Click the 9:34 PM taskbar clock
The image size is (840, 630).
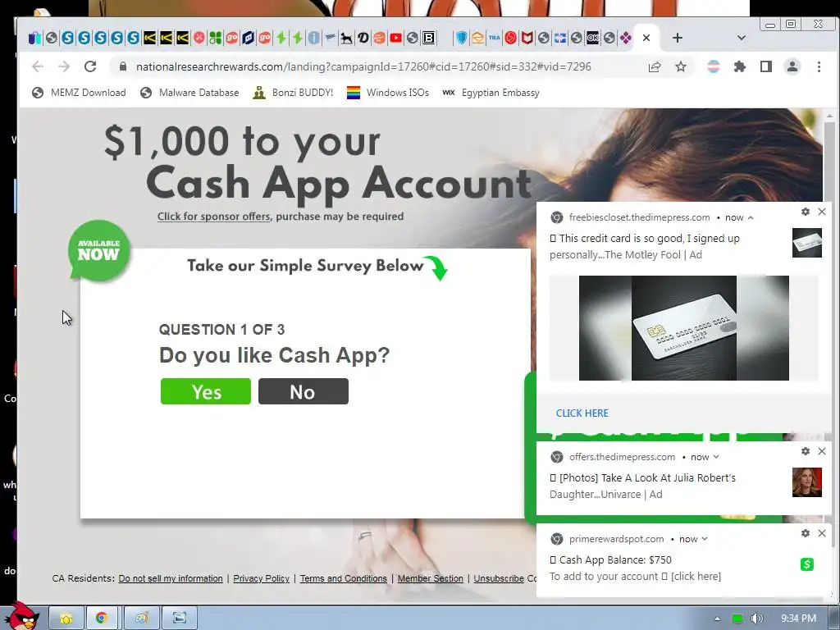click(798, 619)
